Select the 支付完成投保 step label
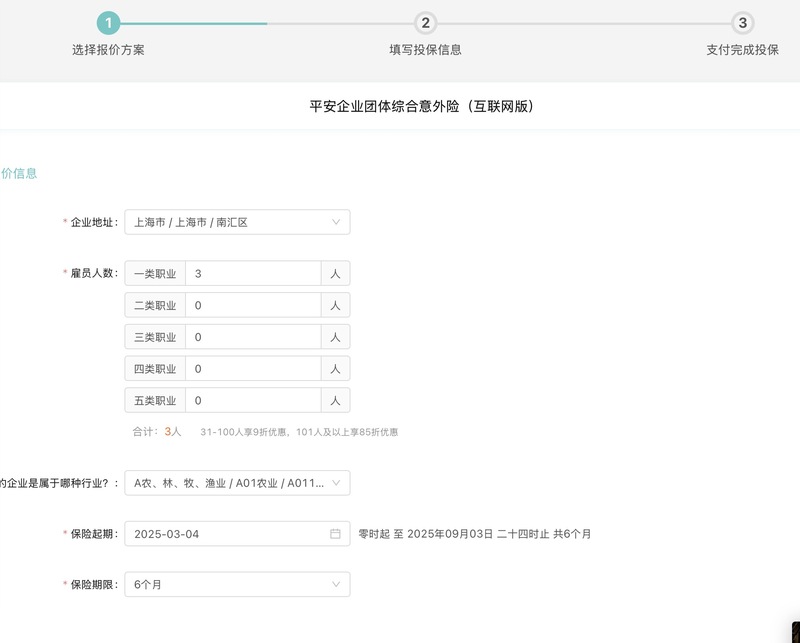 pyautogui.click(x=743, y=50)
